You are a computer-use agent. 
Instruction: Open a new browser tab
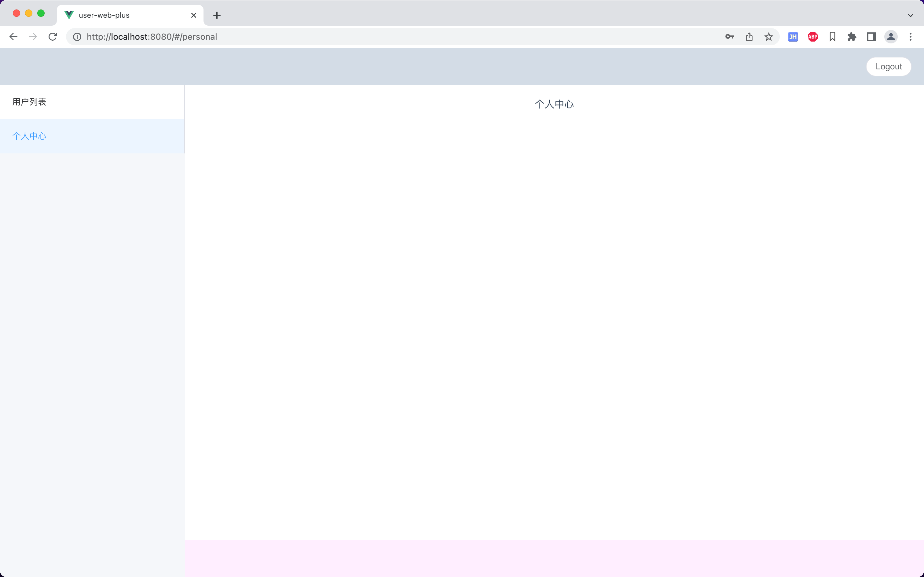pyautogui.click(x=217, y=15)
